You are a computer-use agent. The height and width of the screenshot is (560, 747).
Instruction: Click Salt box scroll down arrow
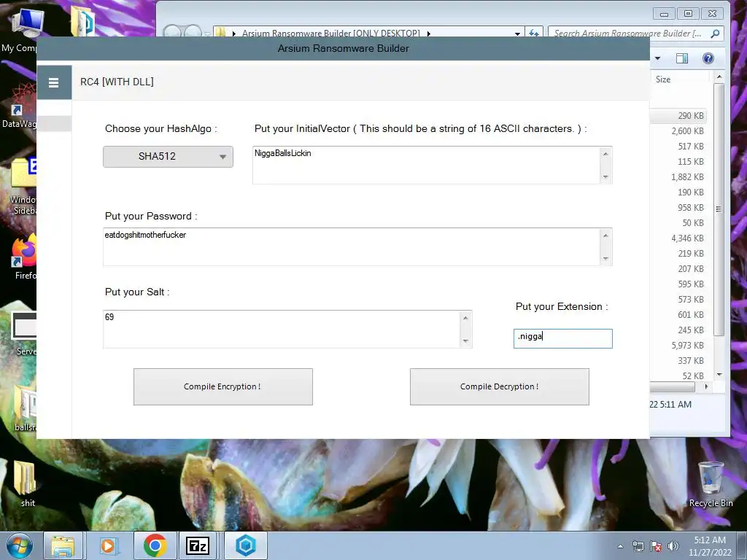coord(465,341)
